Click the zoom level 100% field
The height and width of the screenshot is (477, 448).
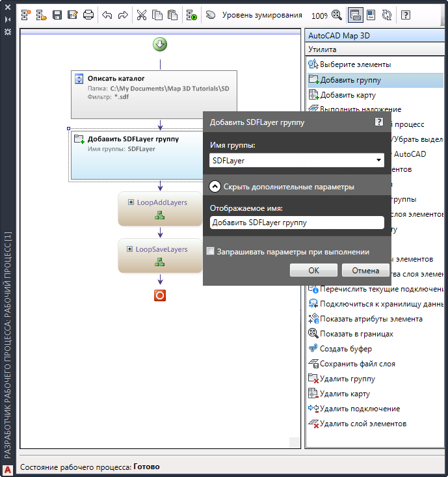[319, 16]
